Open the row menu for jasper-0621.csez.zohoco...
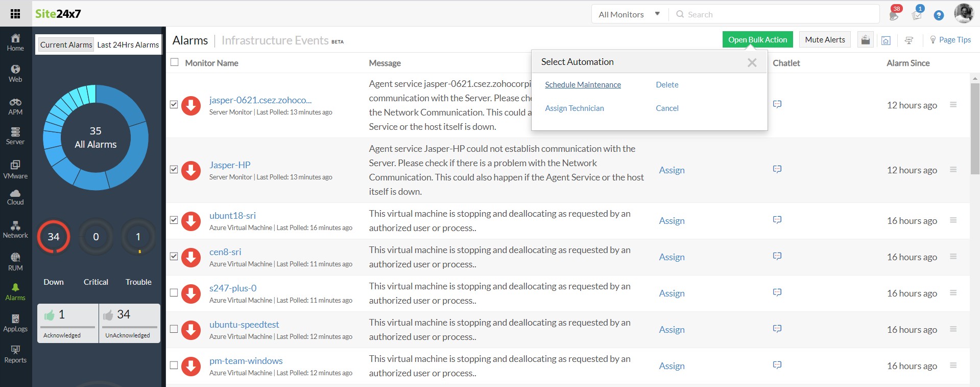Screen dimensions: 980x387 pos(953,104)
